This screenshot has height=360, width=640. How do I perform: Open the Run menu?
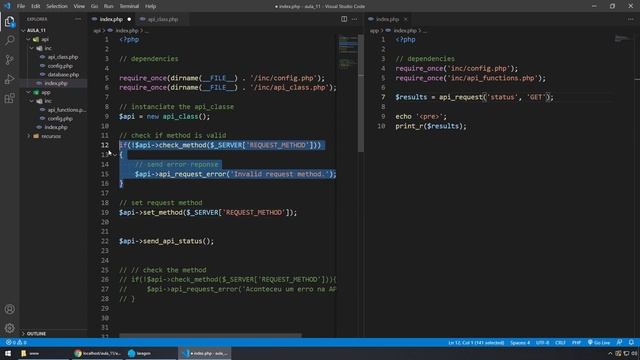click(108, 6)
